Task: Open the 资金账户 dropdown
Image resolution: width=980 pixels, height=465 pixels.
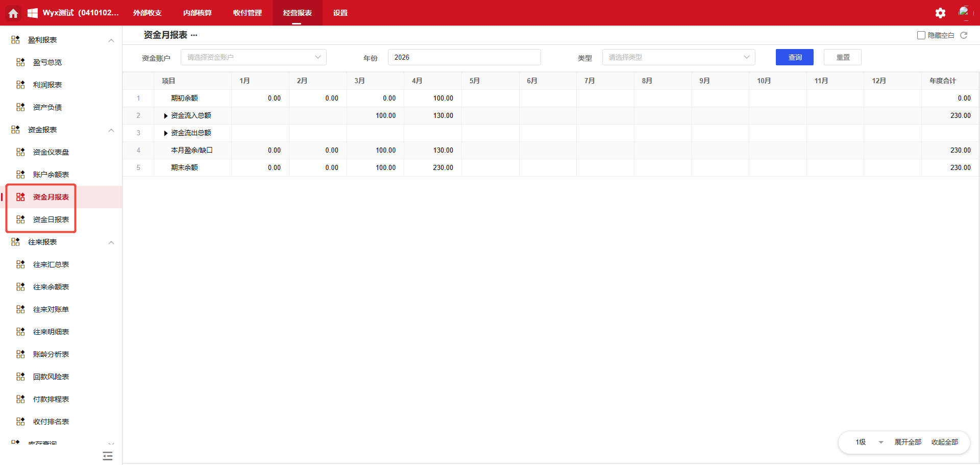Action: [x=253, y=57]
